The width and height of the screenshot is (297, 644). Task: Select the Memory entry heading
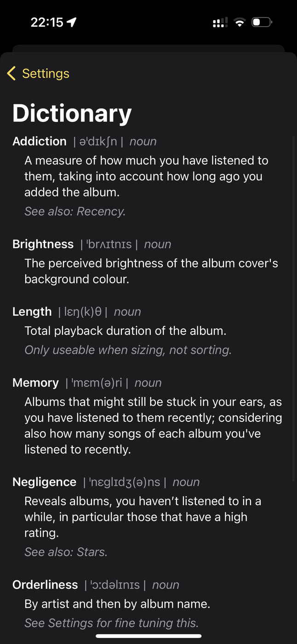[36, 383]
